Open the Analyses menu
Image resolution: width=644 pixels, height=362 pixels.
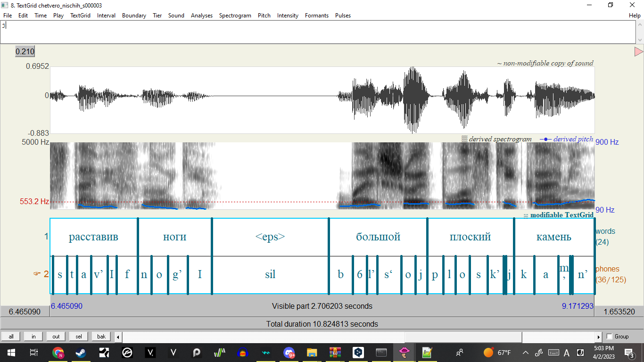202,16
